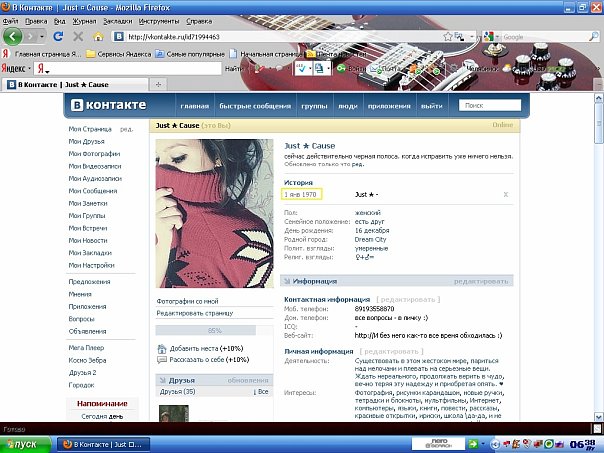Click the Firefox back arrow button

[12, 37]
